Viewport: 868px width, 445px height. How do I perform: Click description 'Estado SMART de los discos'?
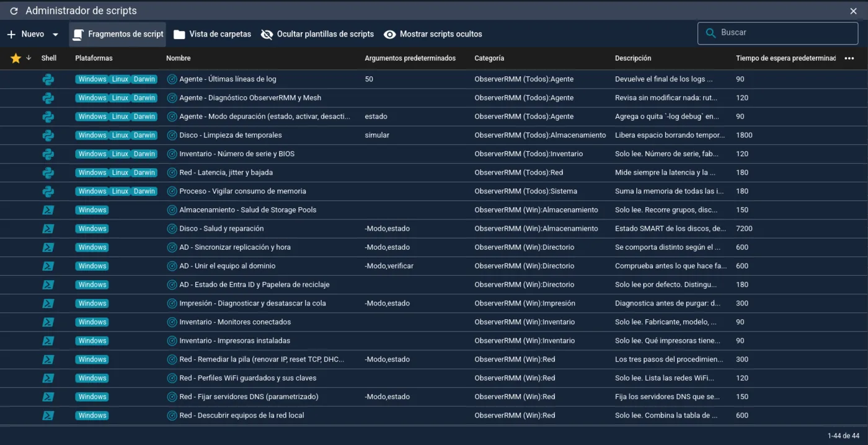tap(670, 229)
